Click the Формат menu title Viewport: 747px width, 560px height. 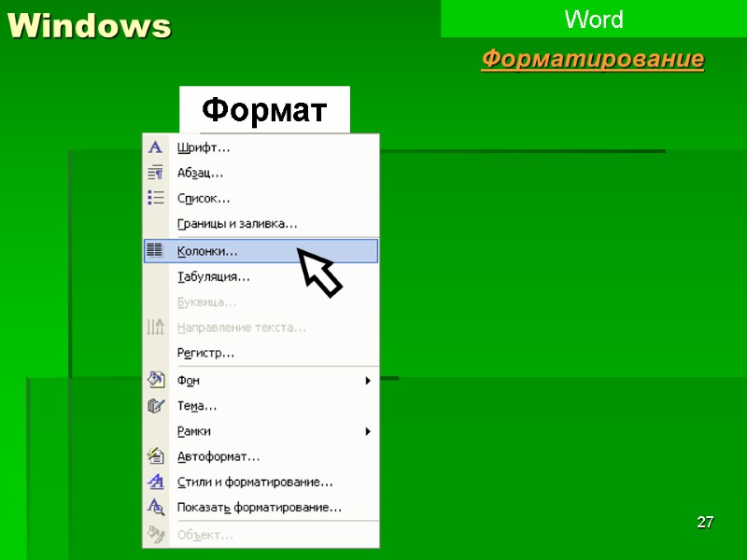(x=264, y=109)
